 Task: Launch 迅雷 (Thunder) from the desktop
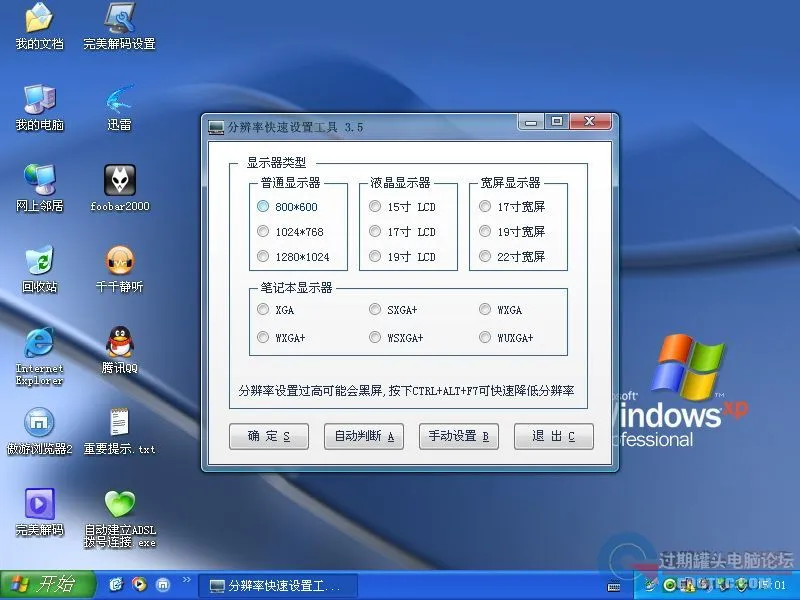point(117,105)
